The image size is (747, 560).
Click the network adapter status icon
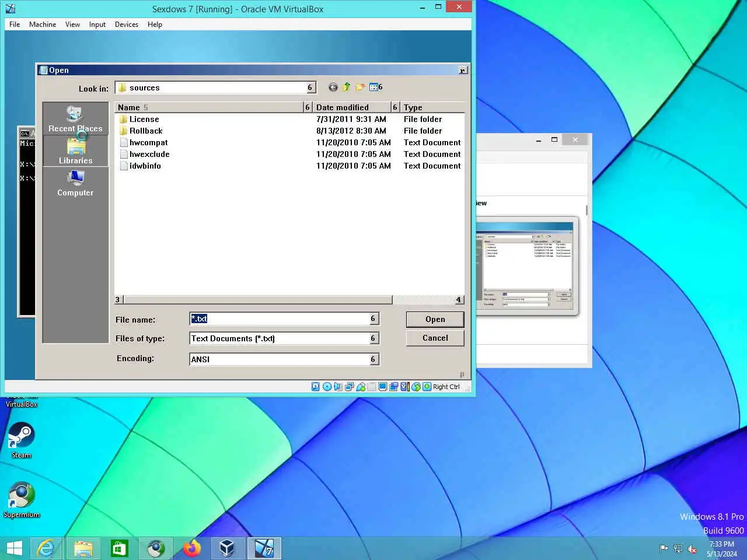pyautogui.click(x=349, y=387)
